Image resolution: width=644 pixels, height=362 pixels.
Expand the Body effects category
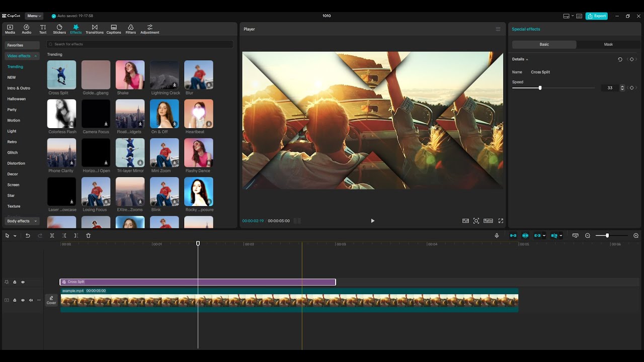(22, 221)
